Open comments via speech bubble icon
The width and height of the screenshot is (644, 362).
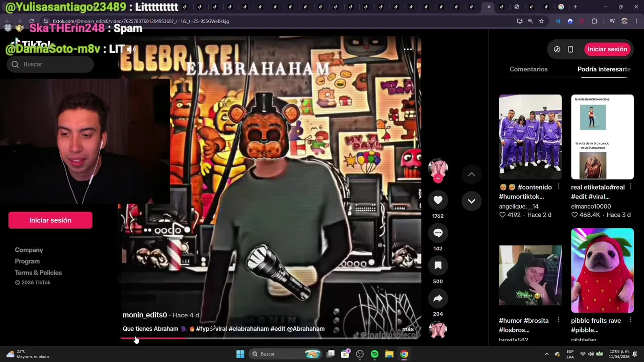pyautogui.click(x=438, y=233)
